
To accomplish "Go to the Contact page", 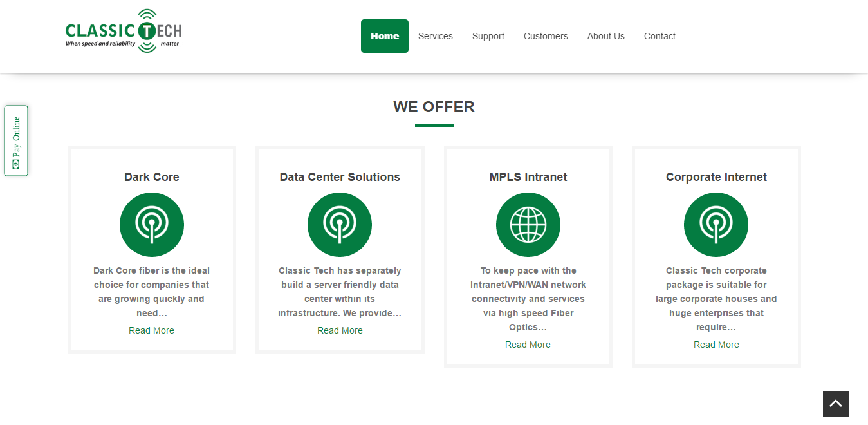I will [x=660, y=36].
